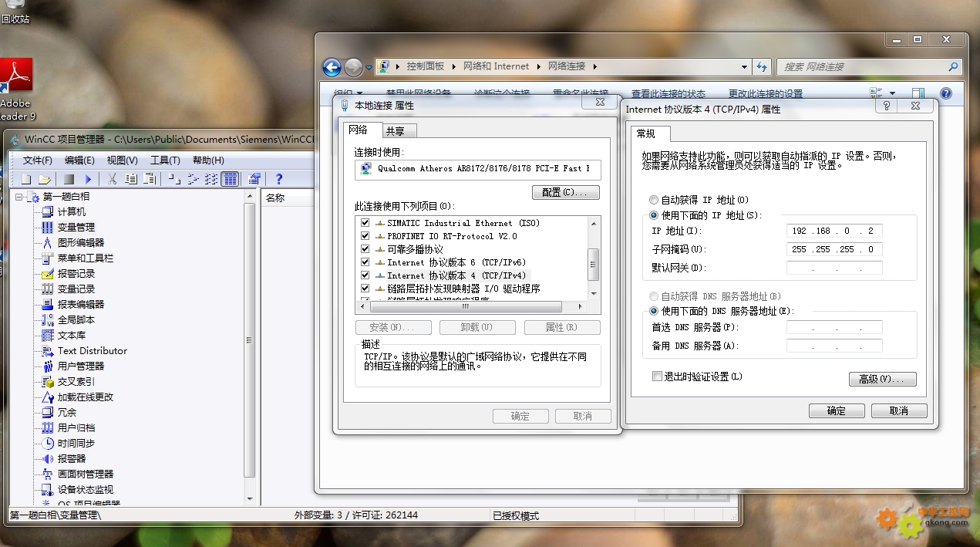The width and height of the screenshot is (980, 547).
Task: Click the 子网掩码 input field
Action: tap(834, 249)
